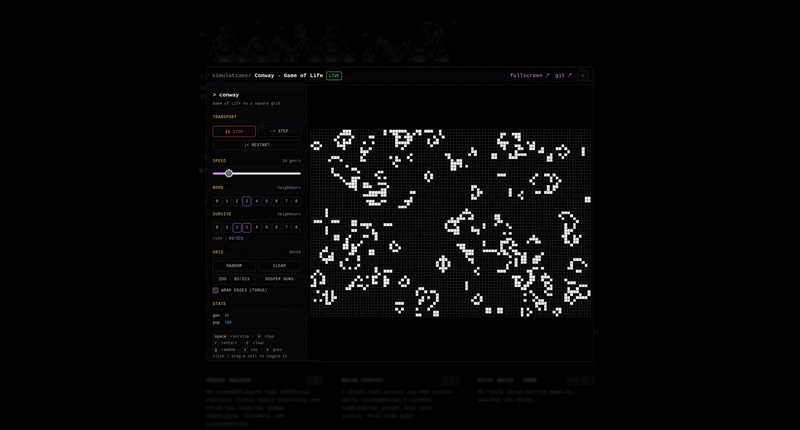Click the speed slider handle
Screen dimensions: 800x430
229,173
